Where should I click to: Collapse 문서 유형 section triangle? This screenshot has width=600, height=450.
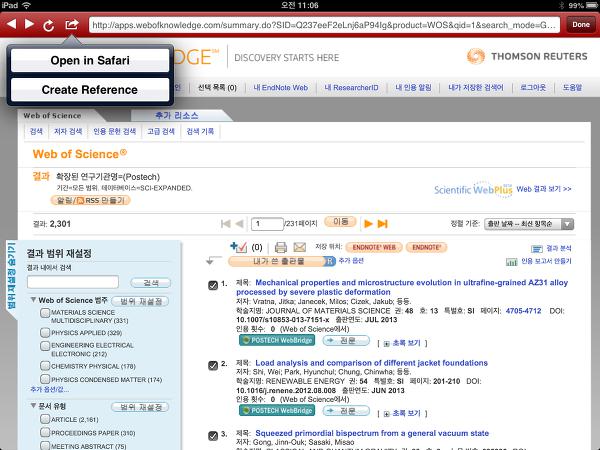[x=33, y=406]
